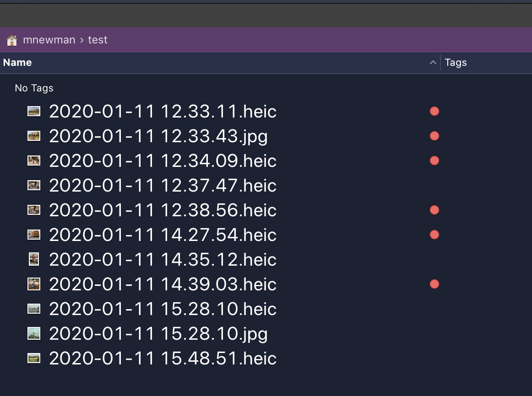Select the 15.48.51.heic file thumbnail icon
This screenshot has height=396, width=532.
[x=34, y=358]
